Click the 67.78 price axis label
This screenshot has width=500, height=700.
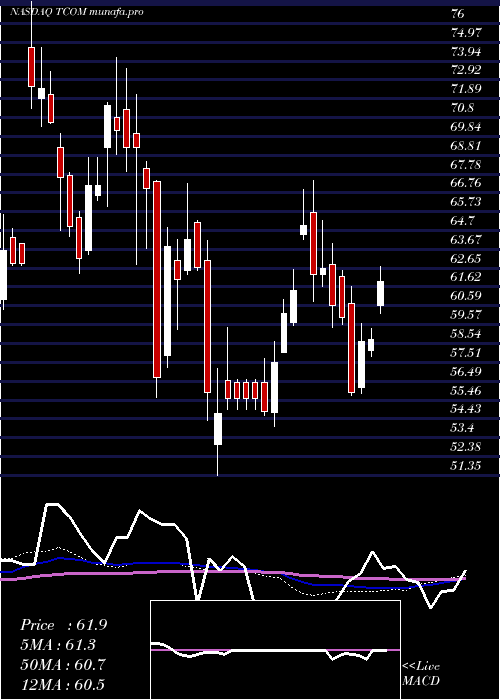click(467, 165)
